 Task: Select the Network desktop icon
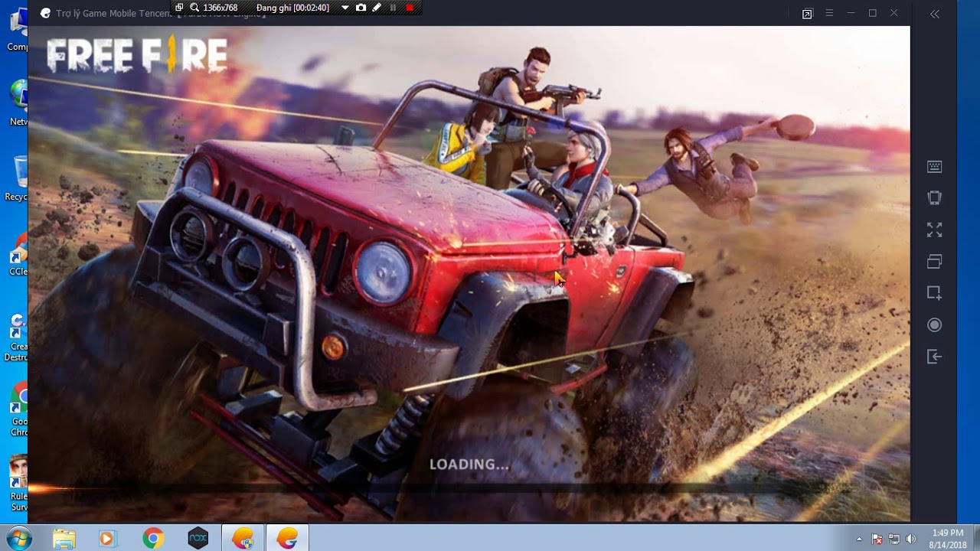pyautogui.click(x=18, y=103)
